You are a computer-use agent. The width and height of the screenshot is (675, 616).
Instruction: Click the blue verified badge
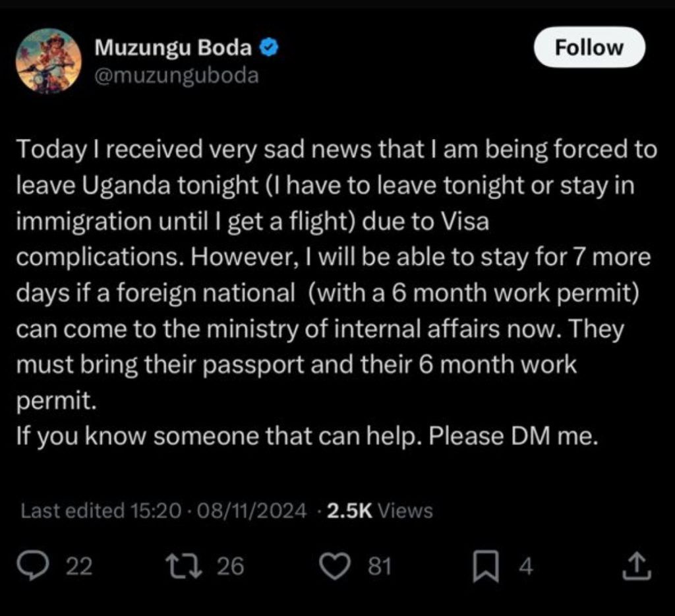point(268,48)
